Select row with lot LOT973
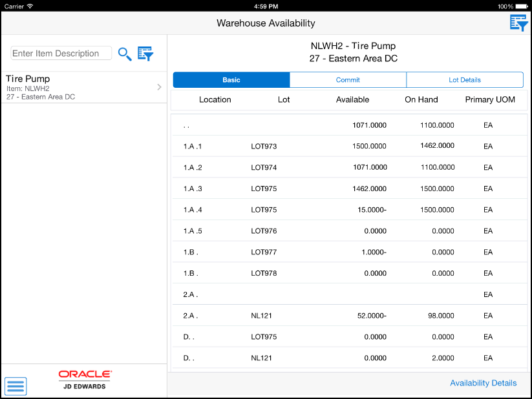Viewport: 532px width, 399px height. pos(350,146)
